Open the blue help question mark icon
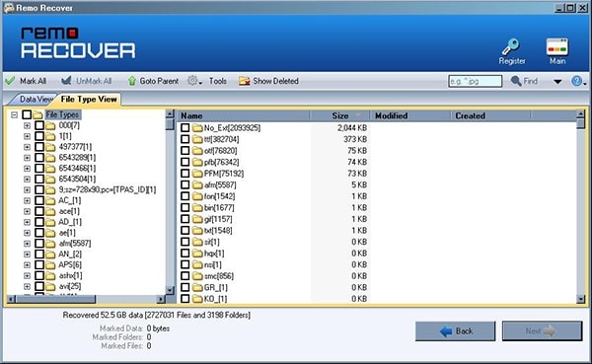Screen dimensions: 592x364 (576, 81)
